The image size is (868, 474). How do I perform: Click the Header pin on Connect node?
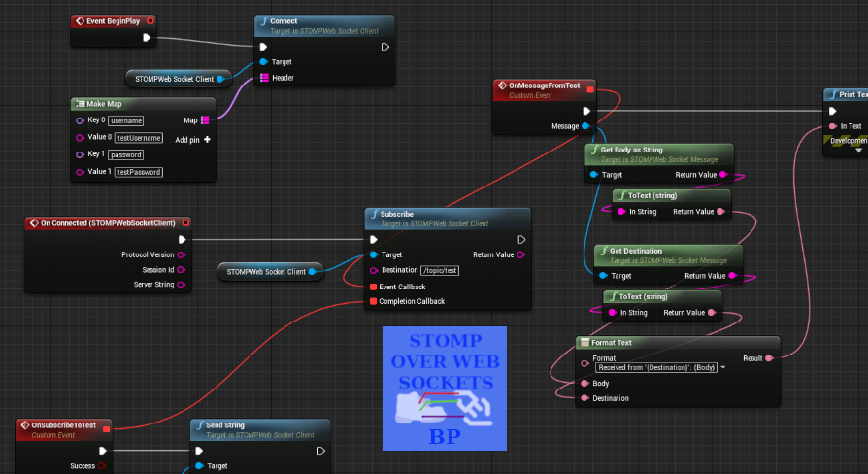pyautogui.click(x=263, y=78)
